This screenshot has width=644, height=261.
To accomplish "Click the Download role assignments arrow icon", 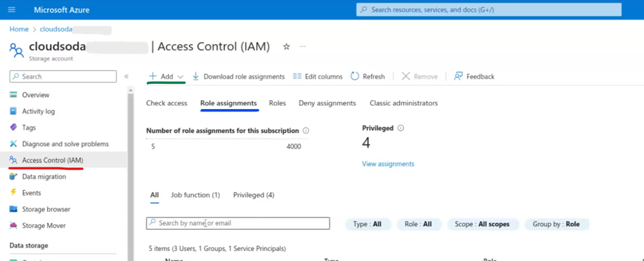I will pos(196,77).
